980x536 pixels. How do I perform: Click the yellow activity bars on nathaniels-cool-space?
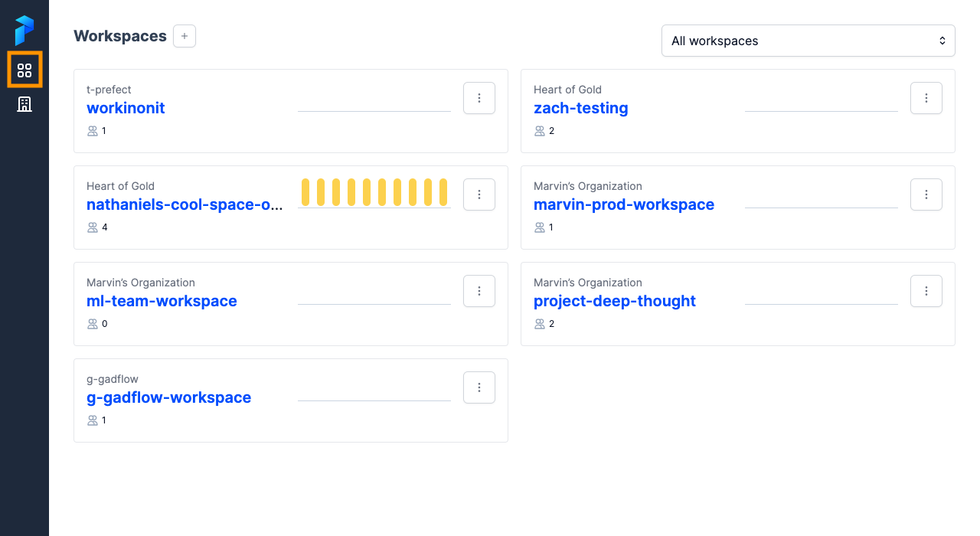374,192
